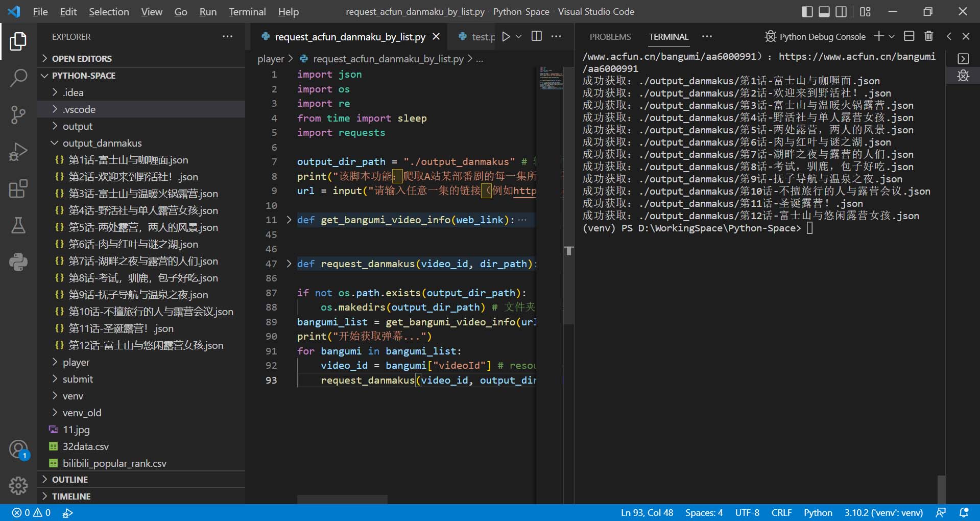Open the Extensions view icon
The image size is (980, 521).
(x=18, y=188)
